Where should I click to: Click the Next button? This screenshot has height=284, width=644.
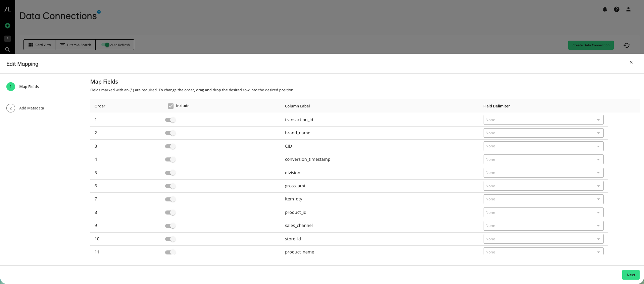(x=630, y=275)
